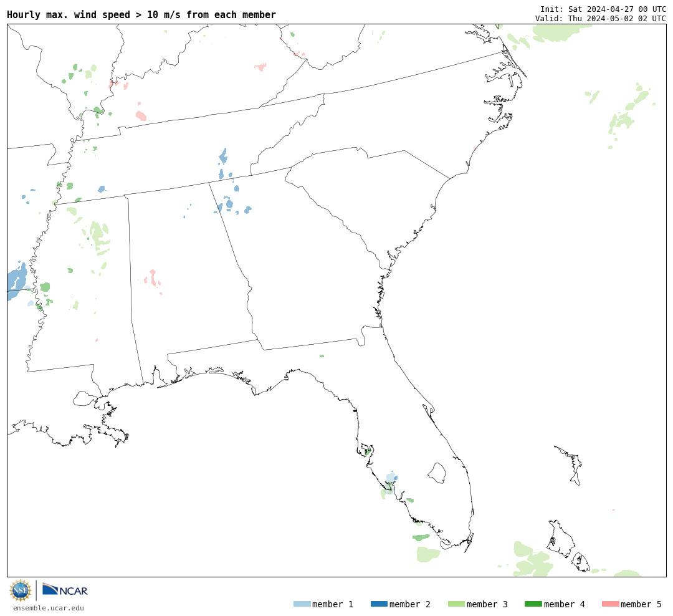Select the 'member 4' legend label
This screenshot has height=616, width=673.
coord(564,604)
